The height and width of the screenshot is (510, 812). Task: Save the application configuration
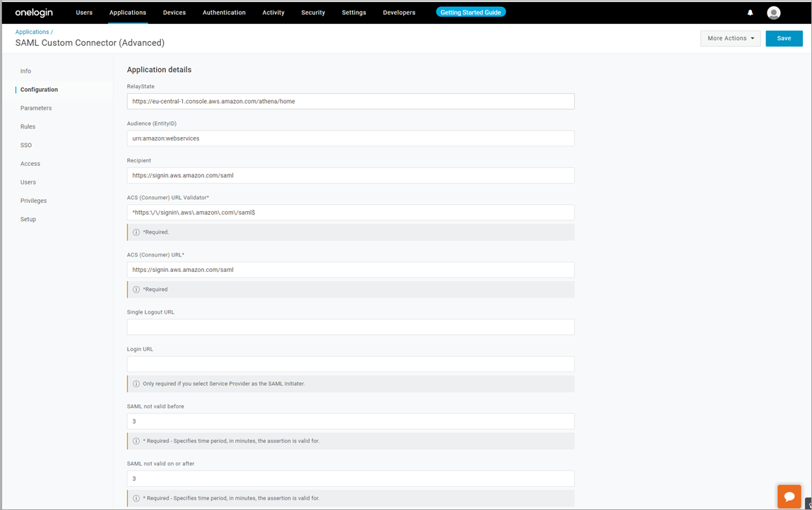coord(784,38)
